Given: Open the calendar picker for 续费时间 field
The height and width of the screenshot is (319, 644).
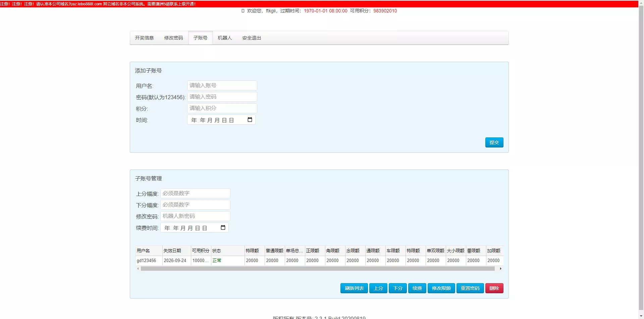Looking at the screenshot, I should 223,227.
